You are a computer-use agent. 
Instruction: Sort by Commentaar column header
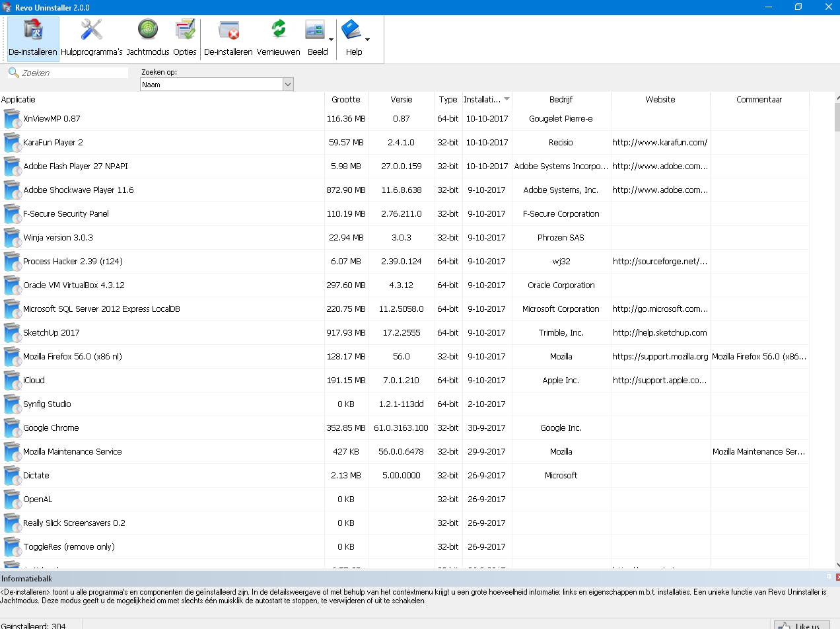click(x=759, y=99)
